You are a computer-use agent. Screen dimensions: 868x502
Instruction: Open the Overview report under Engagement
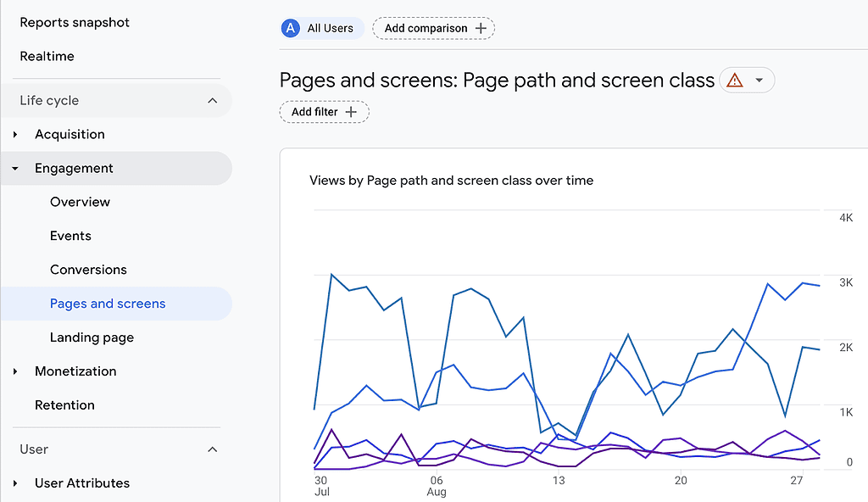(x=80, y=202)
